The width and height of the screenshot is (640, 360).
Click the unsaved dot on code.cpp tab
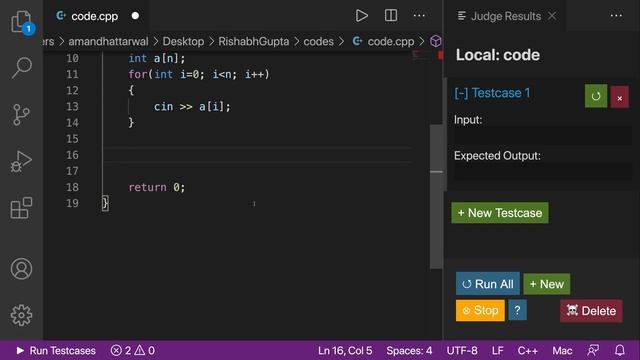tap(135, 16)
